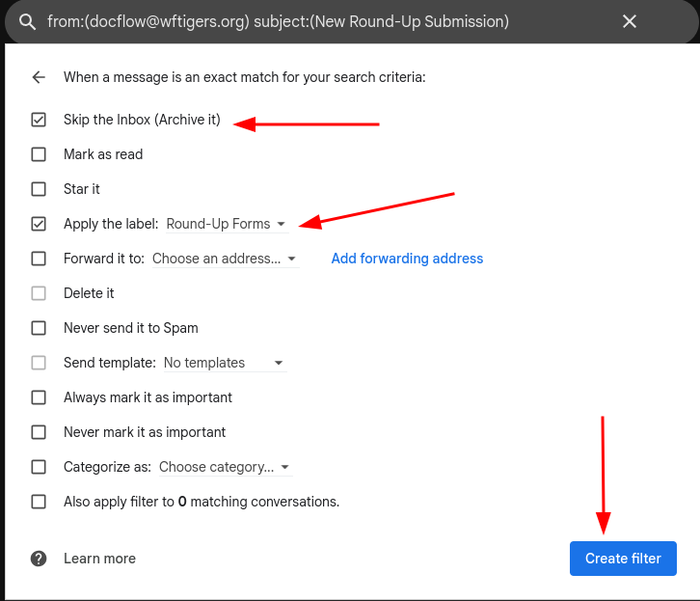Enable Never send it to Spam
This screenshot has height=601, width=700.
click(x=39, y=328)
